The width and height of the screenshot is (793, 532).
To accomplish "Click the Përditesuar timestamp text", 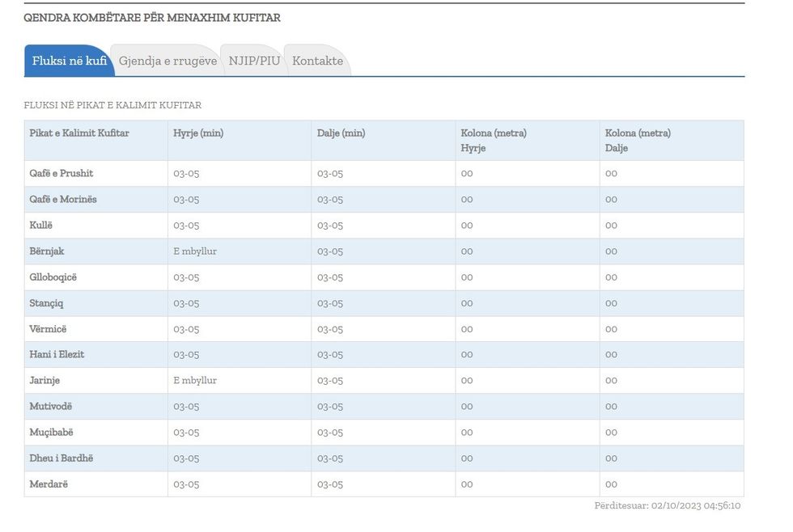I will (665, 505).
